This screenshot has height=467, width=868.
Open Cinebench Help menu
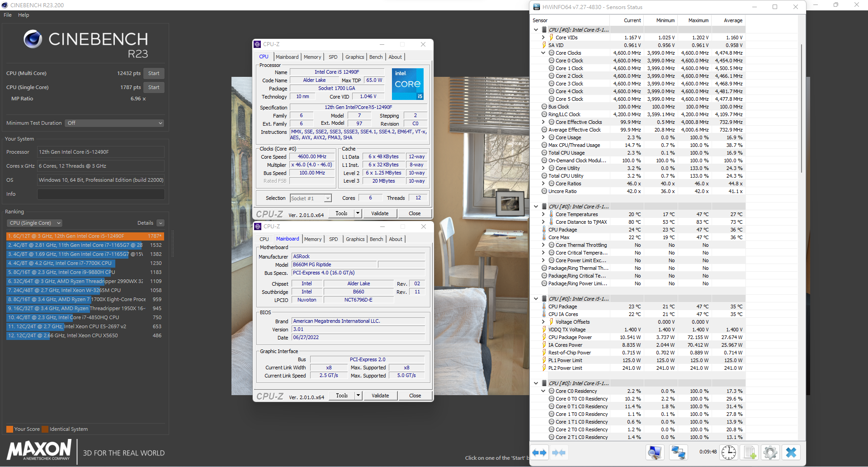coord(24,15)
